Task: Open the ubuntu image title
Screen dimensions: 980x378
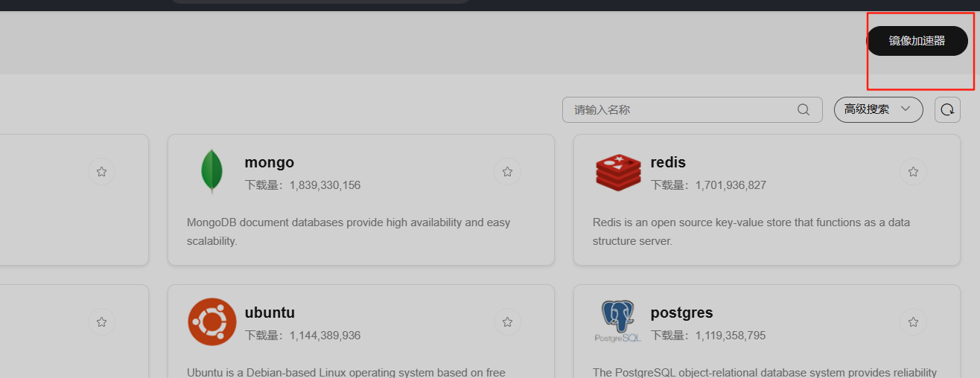Action: point(270,313)
